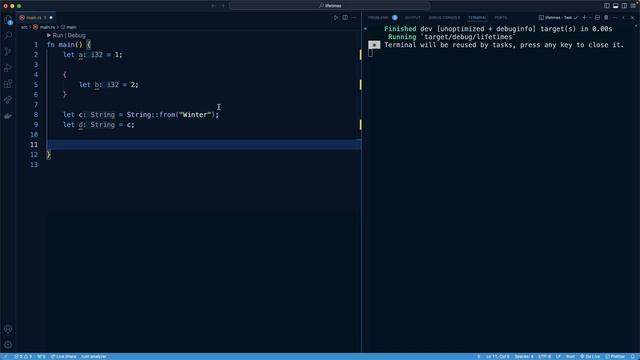The image size is (640, 360).
Task: Open the Run and Debug view
Action: [8, 68]
